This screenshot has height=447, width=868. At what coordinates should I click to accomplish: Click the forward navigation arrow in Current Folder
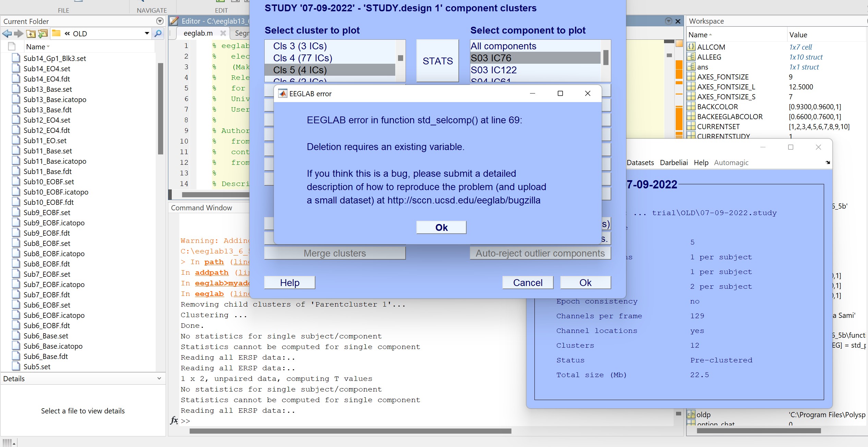click(19, 33)
